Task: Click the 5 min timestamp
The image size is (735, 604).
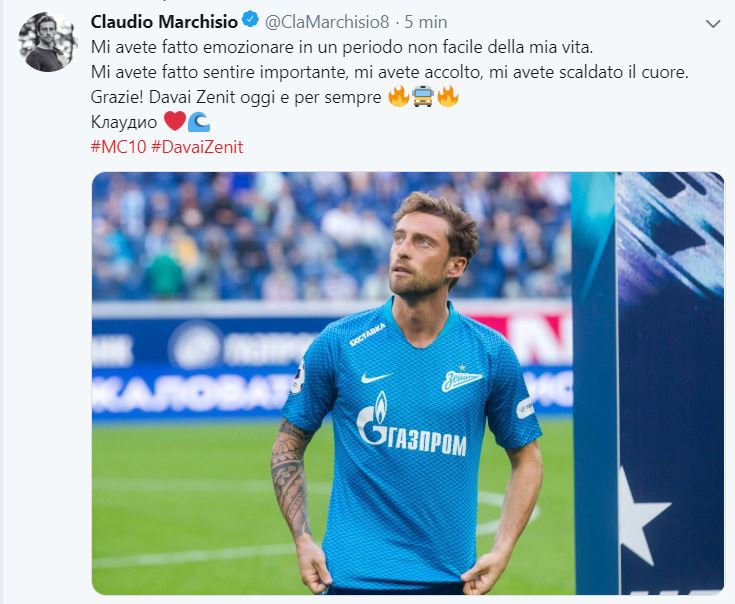Action: tap(426, 22)
